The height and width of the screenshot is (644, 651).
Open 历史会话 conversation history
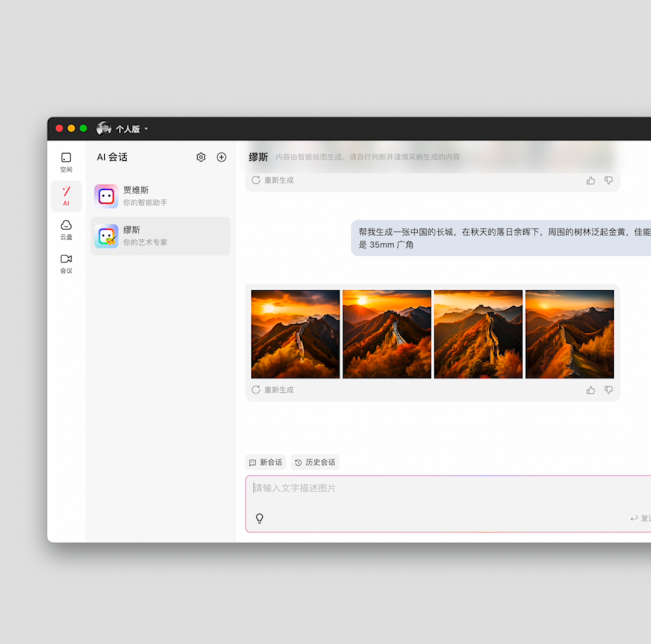pos(315,462)
